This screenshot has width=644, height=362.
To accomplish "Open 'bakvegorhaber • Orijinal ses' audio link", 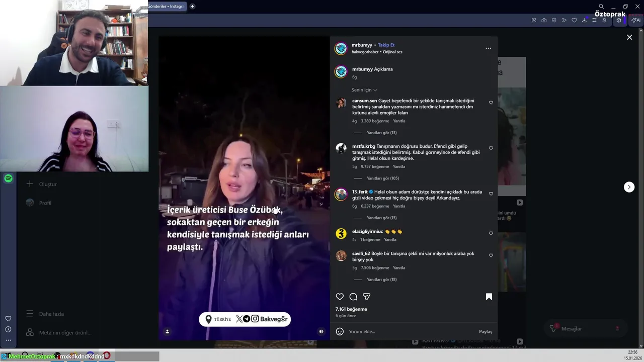I will point(377,52).
